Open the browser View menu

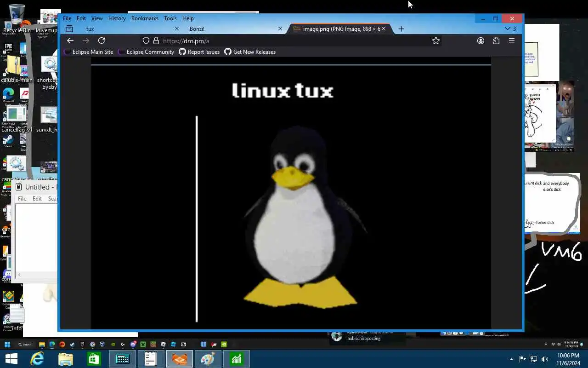[97, 18]
